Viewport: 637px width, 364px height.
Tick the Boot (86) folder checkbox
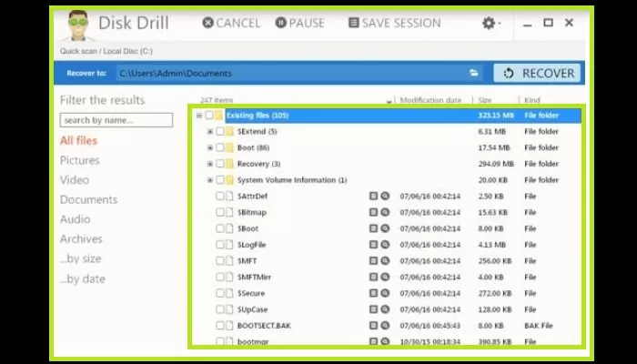220,147
